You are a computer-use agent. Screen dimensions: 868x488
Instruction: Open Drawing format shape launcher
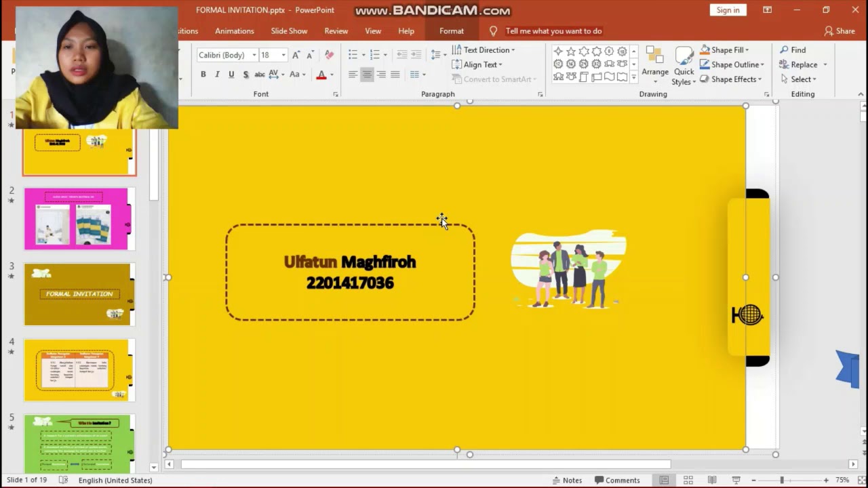(767, 94)
